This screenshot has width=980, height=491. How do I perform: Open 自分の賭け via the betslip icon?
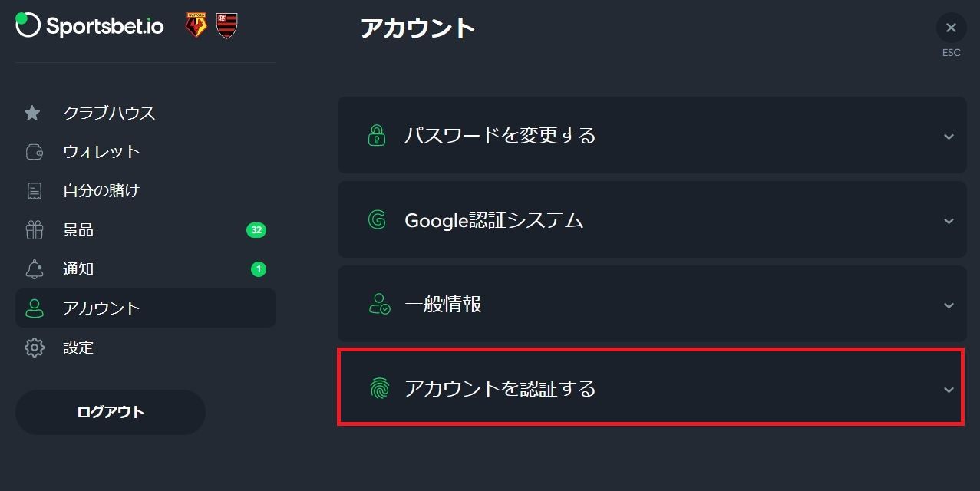[34, 190]
